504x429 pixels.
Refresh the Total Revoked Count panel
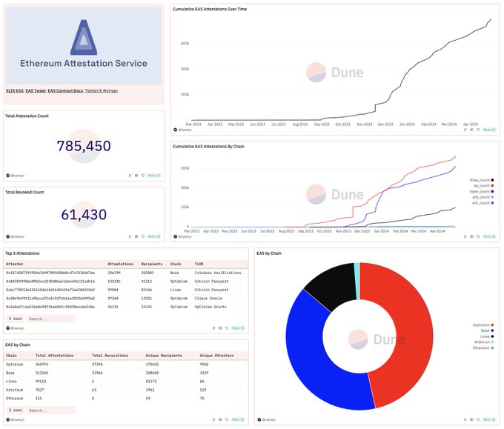[x=143, y=236]
